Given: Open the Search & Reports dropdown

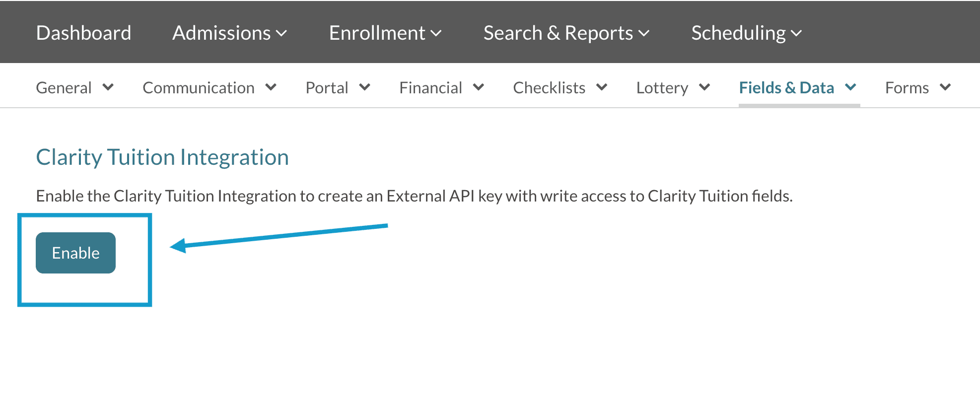Looking at the screenshot, I should 644,33.
